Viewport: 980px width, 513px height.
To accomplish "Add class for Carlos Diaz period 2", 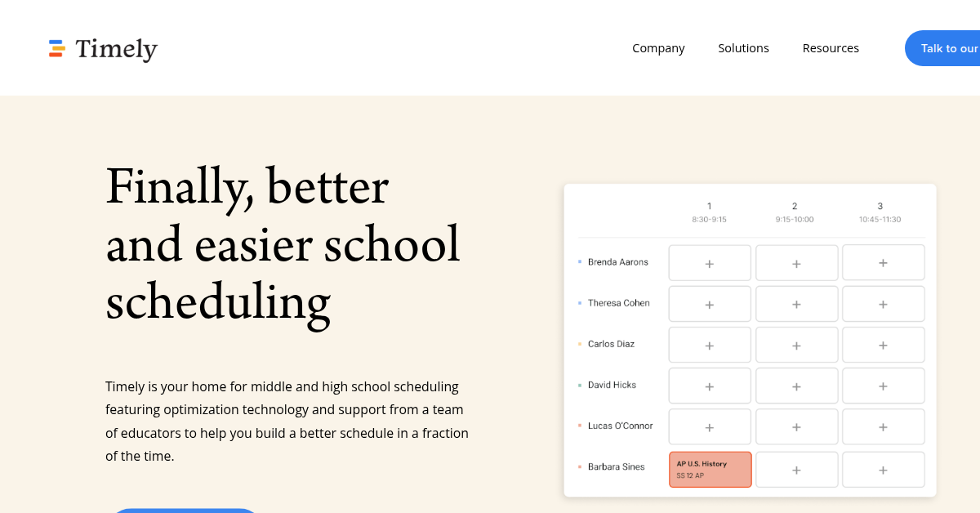I will pos(796,345).
